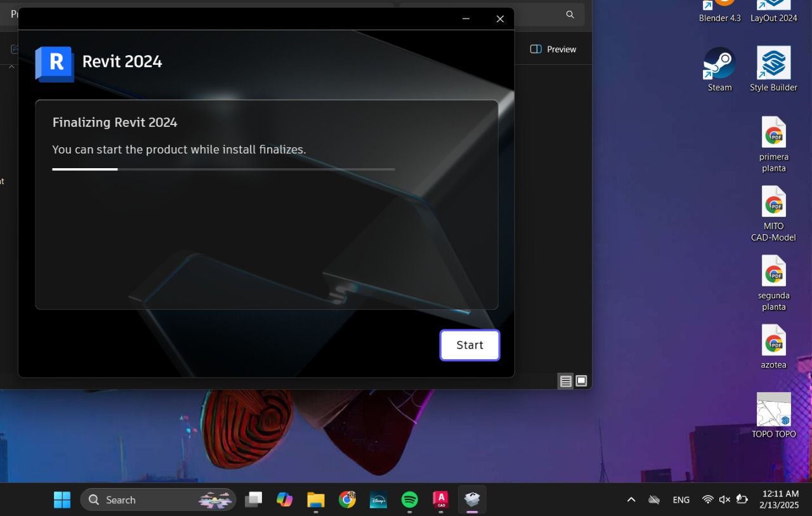This screenshot has width=812, height=516.
Task: Open the Steam desktop shortcut
Action: coord(720,70)
